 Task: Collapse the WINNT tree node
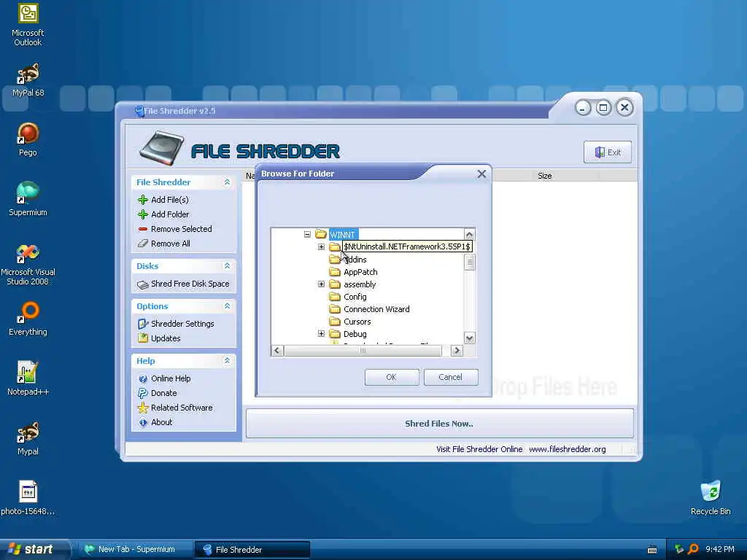[x=307, y=234]
